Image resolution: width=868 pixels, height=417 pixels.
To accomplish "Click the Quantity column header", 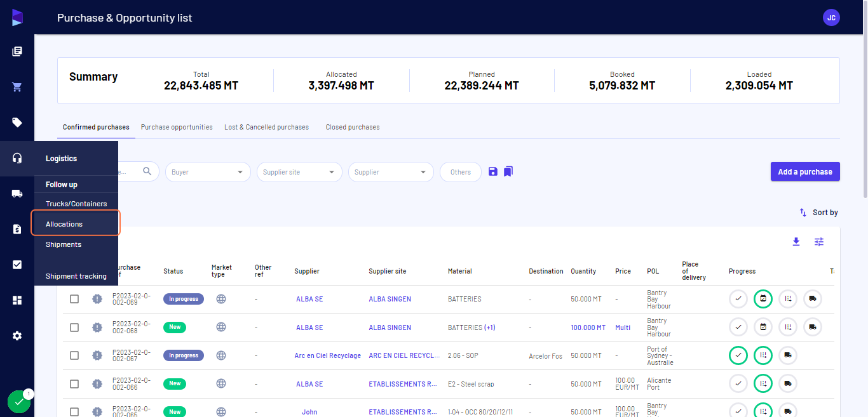I will coord(583,271).
